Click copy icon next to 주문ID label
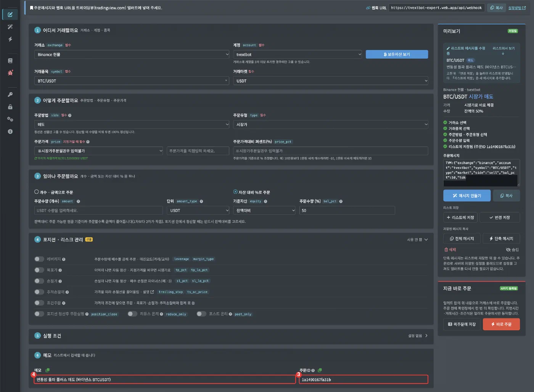 320,370
